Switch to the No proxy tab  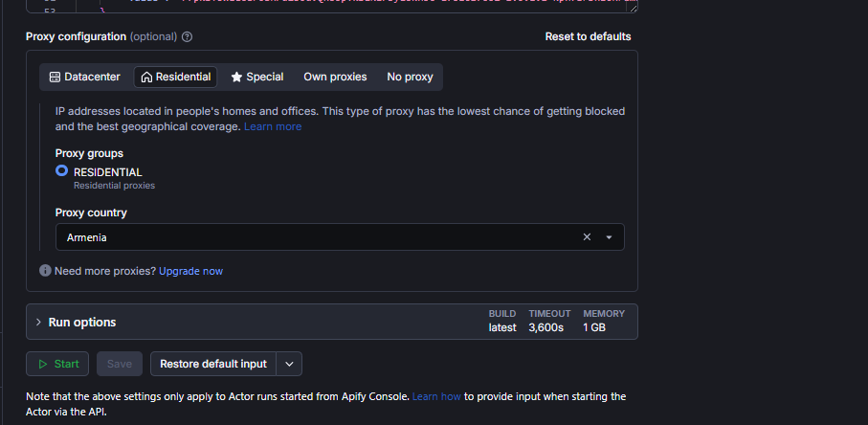[410, 77]
